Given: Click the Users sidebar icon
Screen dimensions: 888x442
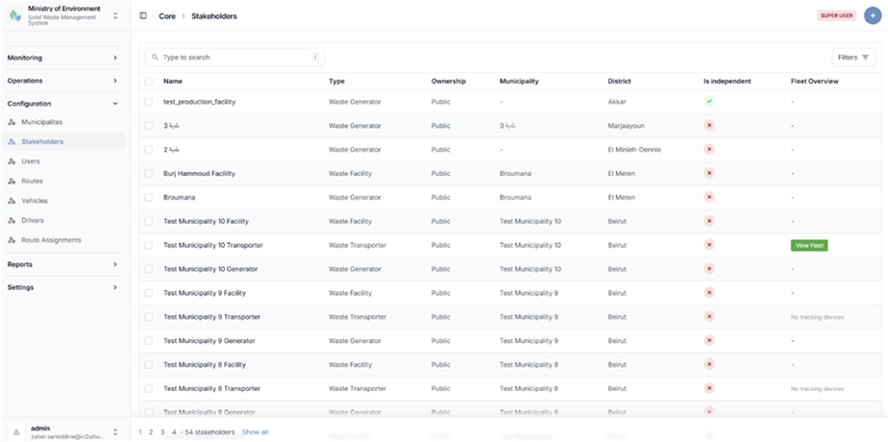Looking at the screenshot, I should (11, 162).
